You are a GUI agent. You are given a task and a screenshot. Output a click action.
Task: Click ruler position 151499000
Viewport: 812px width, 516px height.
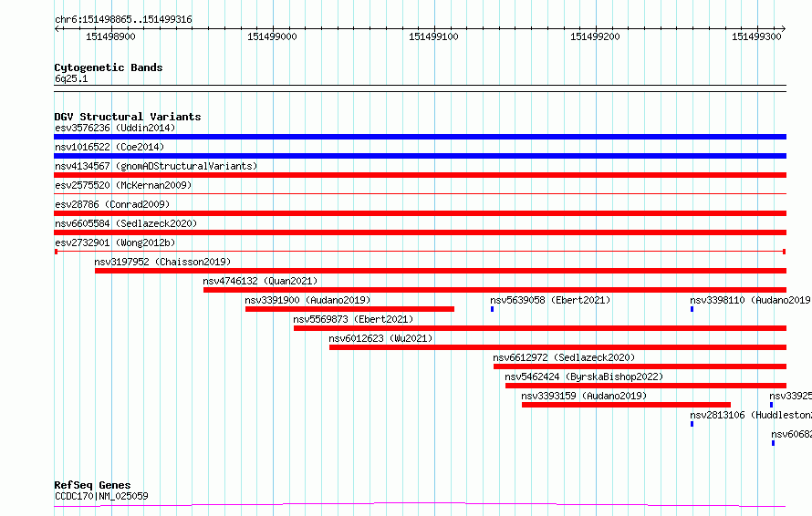point(273,36)
